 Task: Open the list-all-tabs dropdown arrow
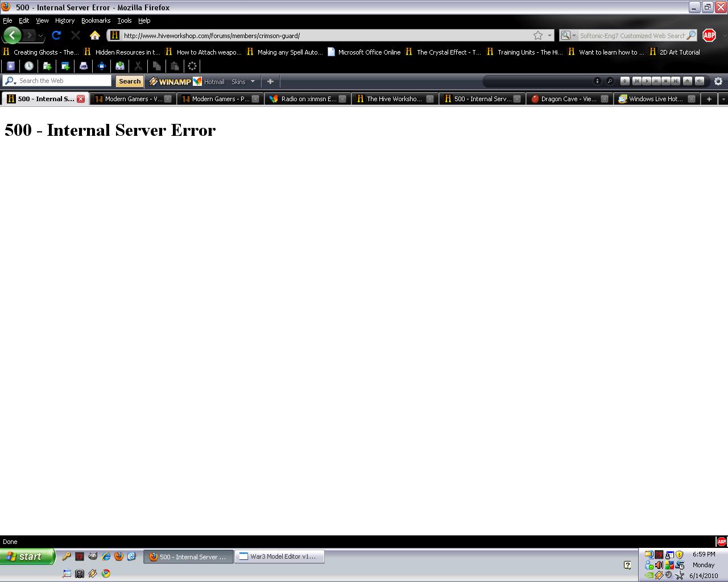(x=723, y=99)
